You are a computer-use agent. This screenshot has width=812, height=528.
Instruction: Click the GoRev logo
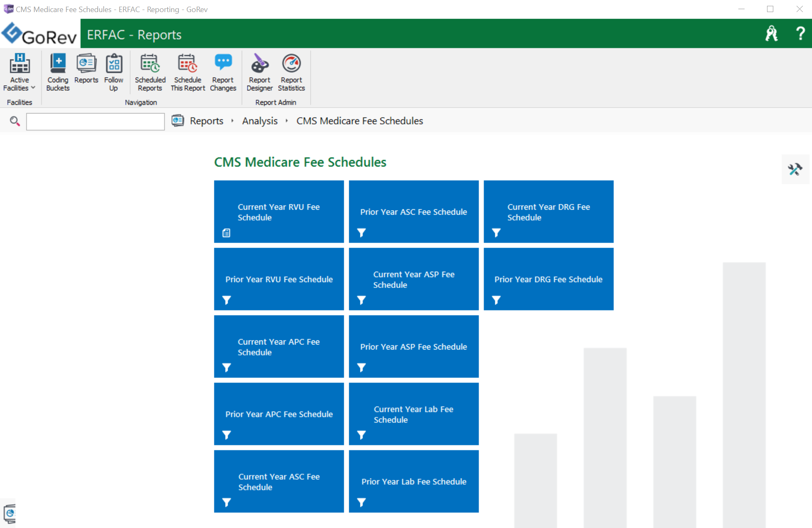coord(40,34)
